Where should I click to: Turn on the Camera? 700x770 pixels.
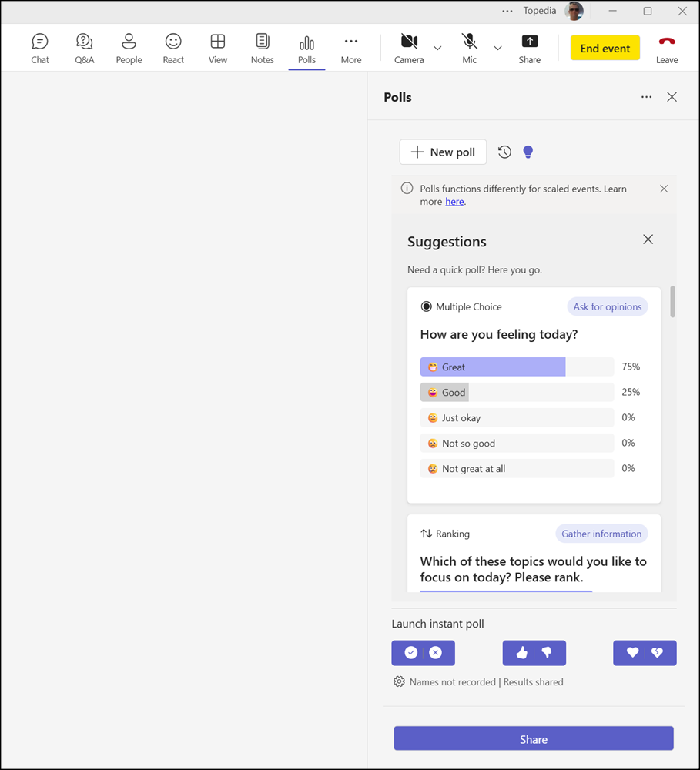[x=409, y=47]
